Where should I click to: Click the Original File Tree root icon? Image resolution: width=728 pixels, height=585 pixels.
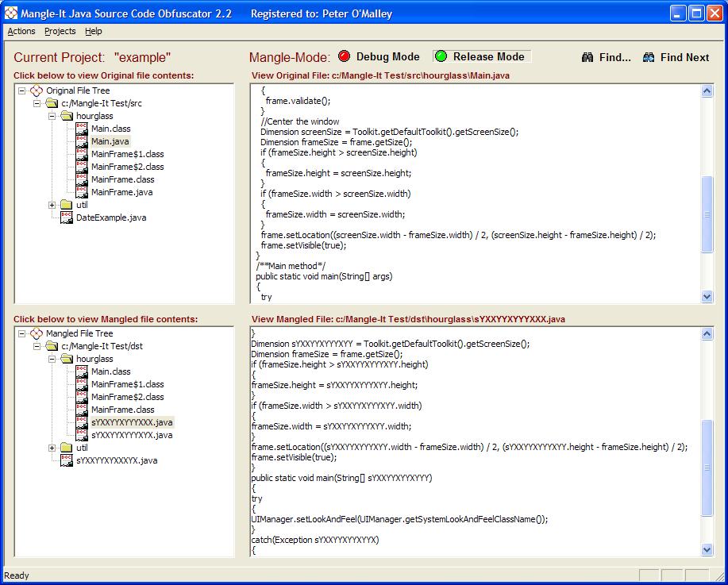coord(37,90)
